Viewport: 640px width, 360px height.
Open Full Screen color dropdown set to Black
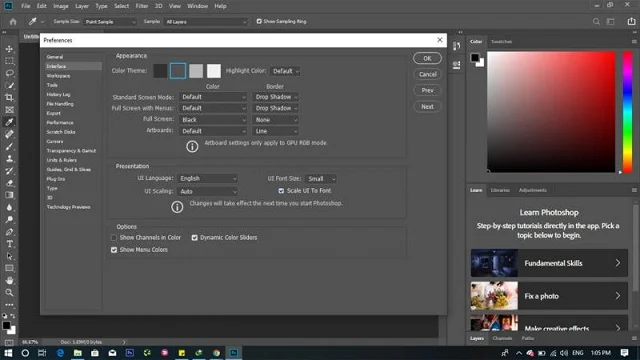[x=213, y=120]
